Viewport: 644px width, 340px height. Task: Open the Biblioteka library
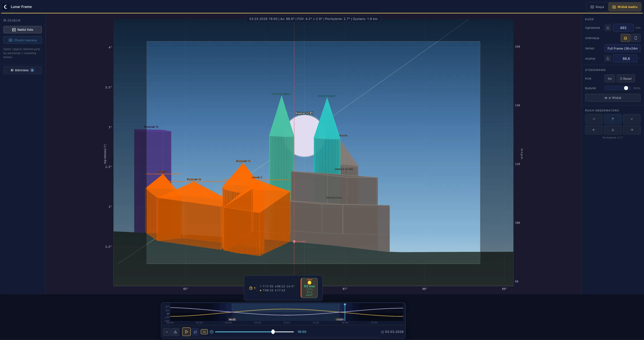pyautogui.click(x=22, y=70)
